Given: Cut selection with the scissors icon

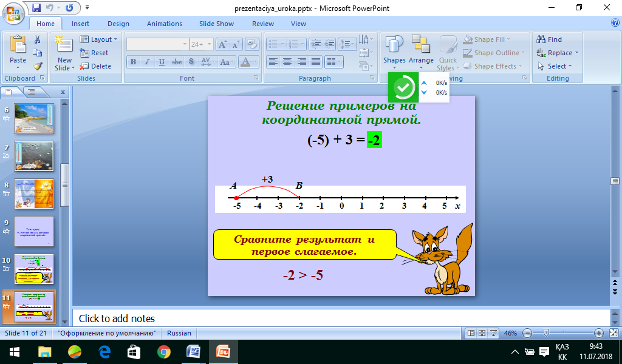Looking at the screenshot, I should (38, 39).
